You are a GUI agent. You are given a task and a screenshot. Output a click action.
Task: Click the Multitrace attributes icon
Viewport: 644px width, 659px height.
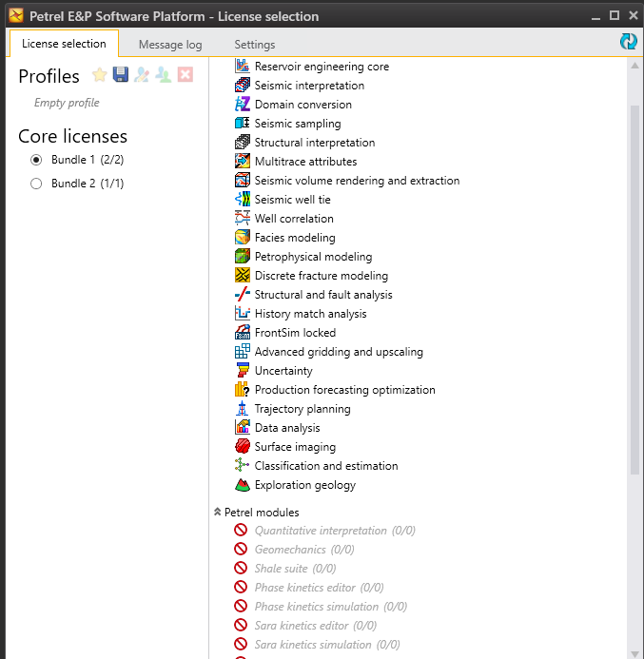tap(243, 162)
